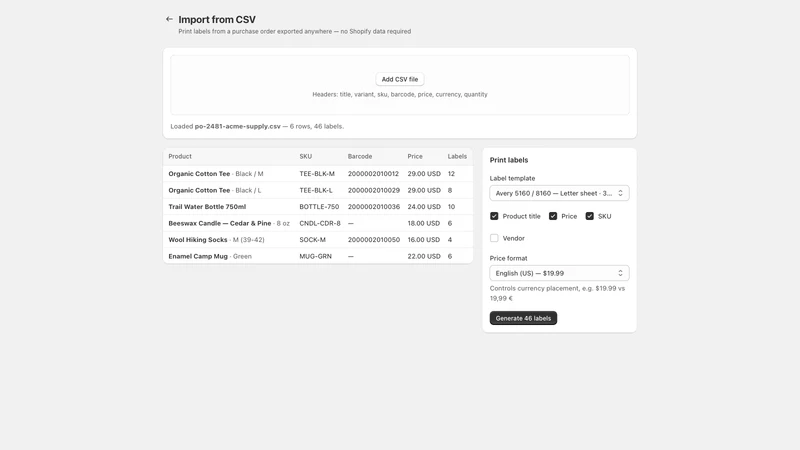Image resolution: width=800 pixels, height=450 pixels.
Task: Select Trail Water Bottle 750ml row
Action: click(318, 207)
